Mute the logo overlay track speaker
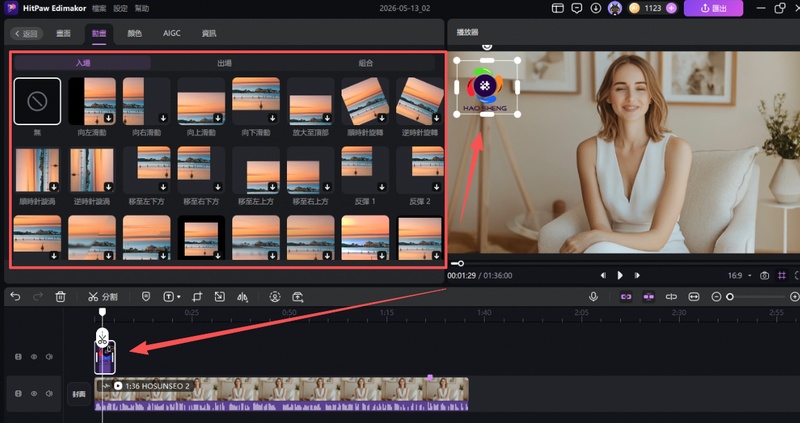This screenshot has width=800, height=423. pyautogui.click(x=49, y=357)
